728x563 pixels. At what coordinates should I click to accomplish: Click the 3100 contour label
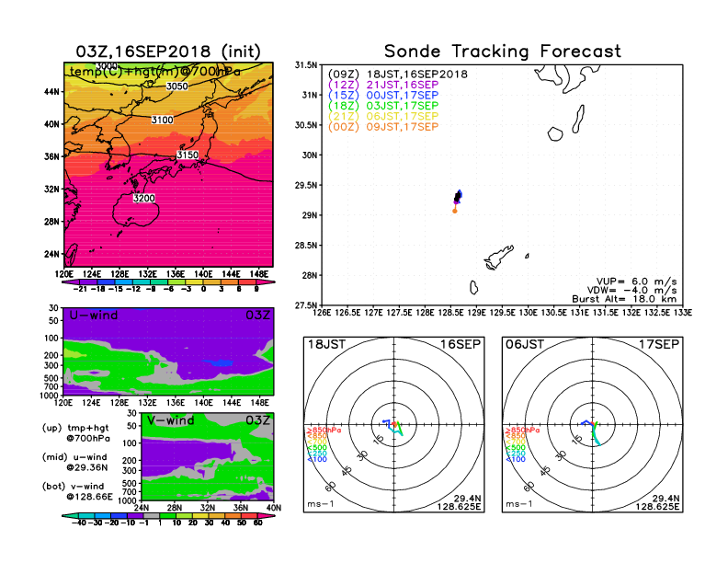click(163, 120)
